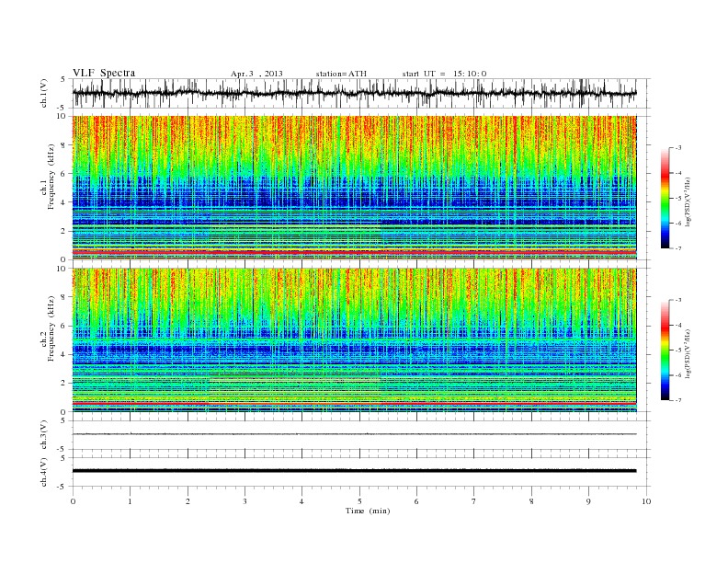This screenshot has width=728, height=563.
Task: Click the "5" tick on the time axis
Action: pyautogui.click(x=359, y=501)
